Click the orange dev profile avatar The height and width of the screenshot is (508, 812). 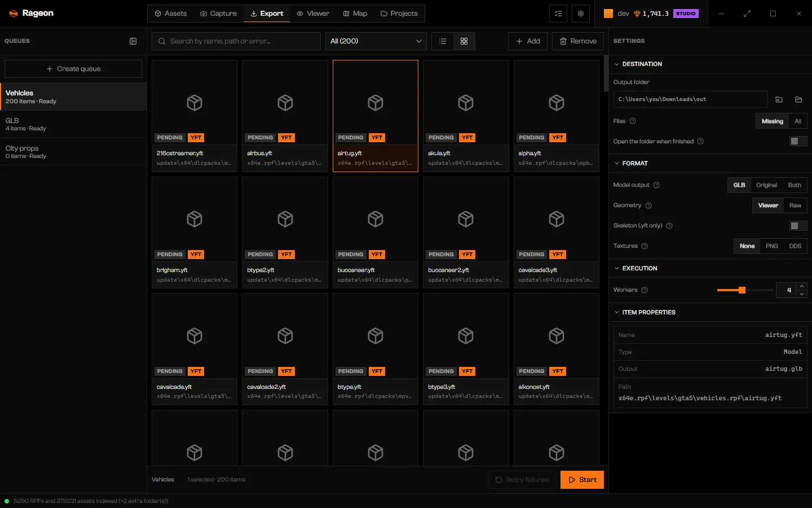[608, 14]
